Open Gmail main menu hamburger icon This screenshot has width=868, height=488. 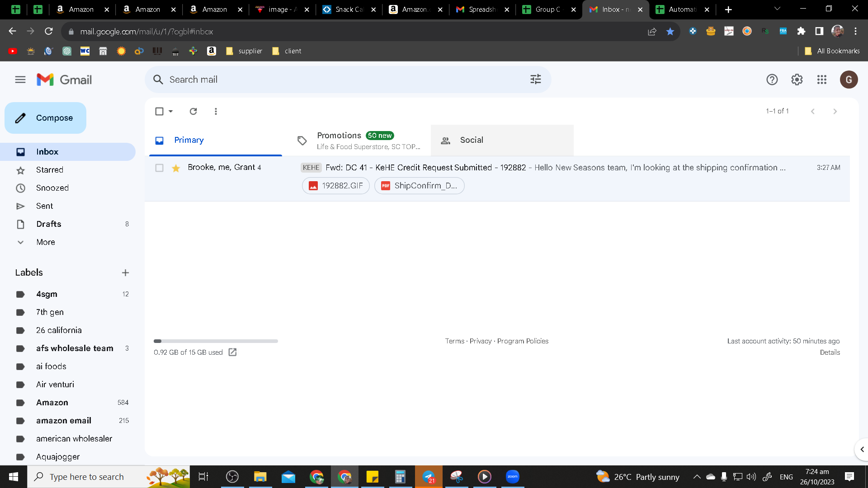pyautogui.click(x=20, y=80)
